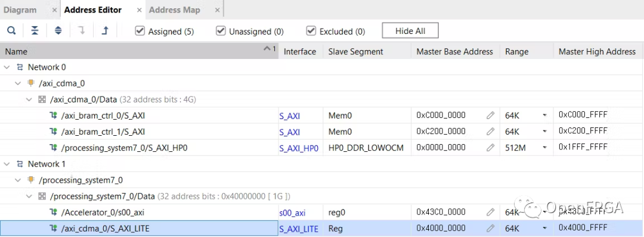Toggle the Assigned (5) checkbox
Viewport: 644px width, 237px height.
(140, 31)
